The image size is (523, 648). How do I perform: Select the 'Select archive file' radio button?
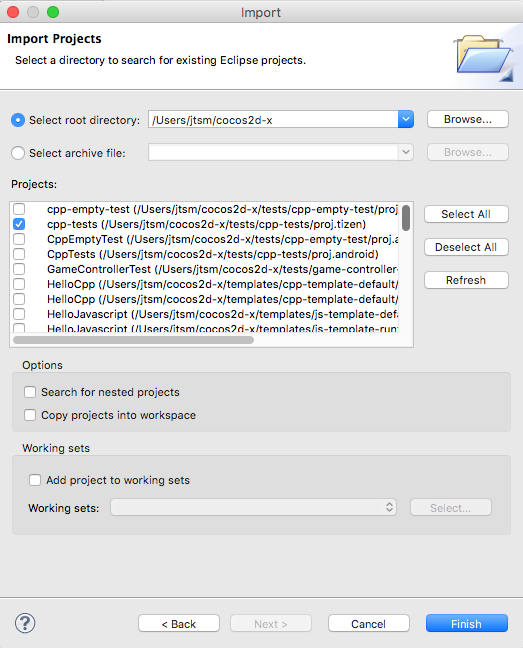click(18, 153)
